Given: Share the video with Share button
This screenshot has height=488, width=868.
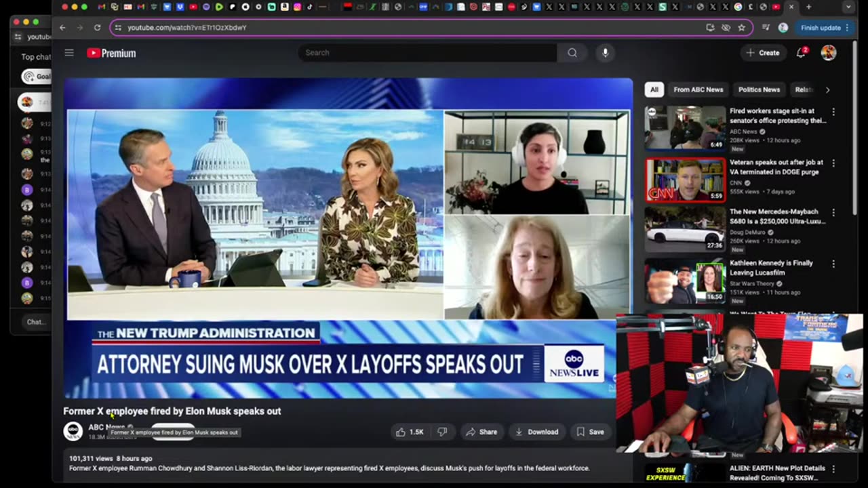Looking at the screenshot, I should [481, 432].
